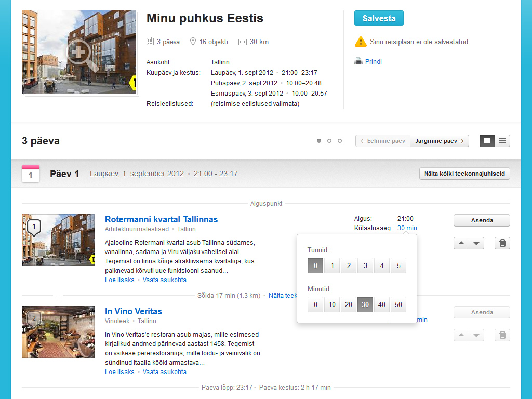Click the Rotermanni kvartal thumbnail image
Viewport: 532px width, 399px height.
pyautogui.click(x=58, y=240)
